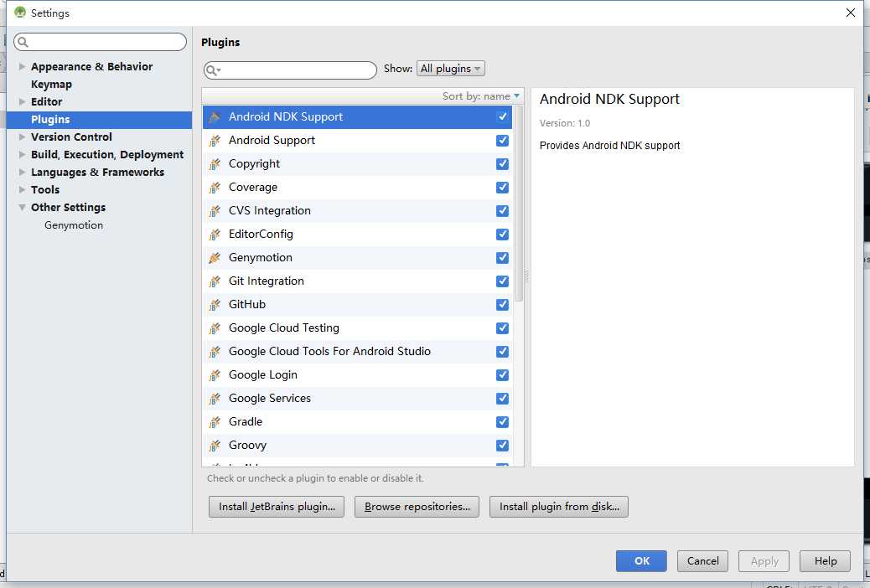Click the Android NDK Support plugin icon

tap(215, 117)
